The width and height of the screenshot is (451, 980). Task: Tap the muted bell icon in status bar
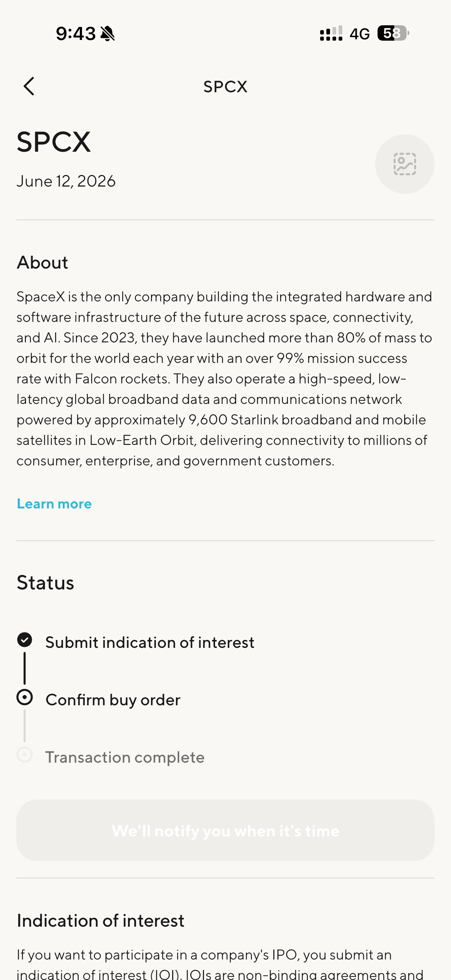tap(108, 33)
